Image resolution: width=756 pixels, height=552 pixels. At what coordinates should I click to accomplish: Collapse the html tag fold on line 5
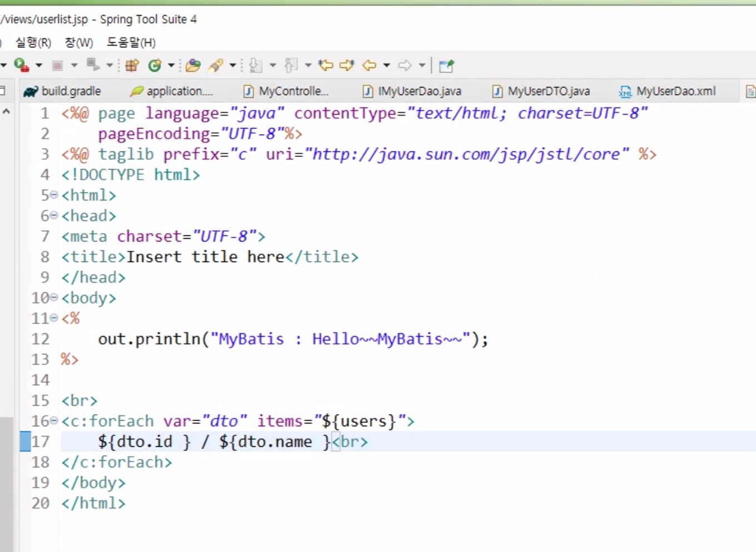pyautogui.click(x=54, y=195)
